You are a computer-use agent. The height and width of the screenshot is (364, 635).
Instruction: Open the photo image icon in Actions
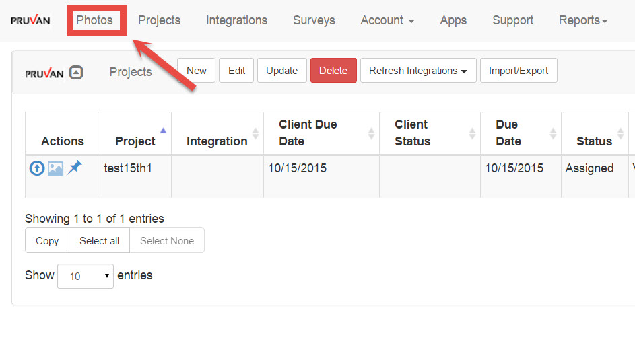pos(55,168)
